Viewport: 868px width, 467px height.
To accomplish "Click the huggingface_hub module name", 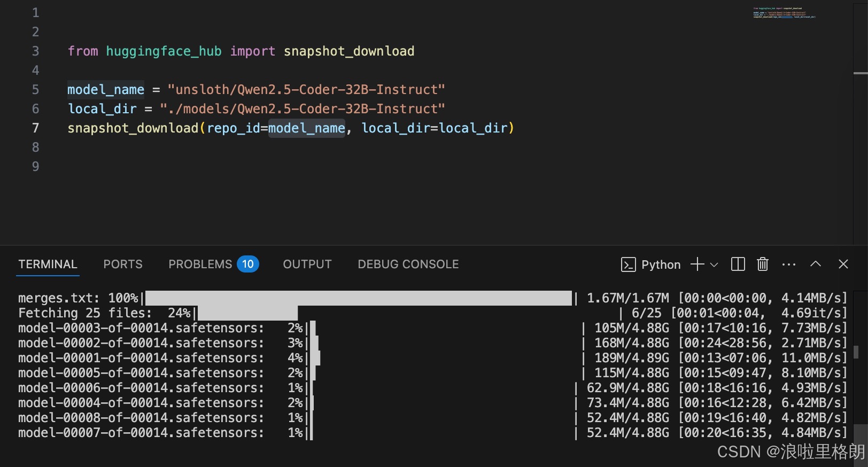I will pyautogui.click(x=164, y=51).
